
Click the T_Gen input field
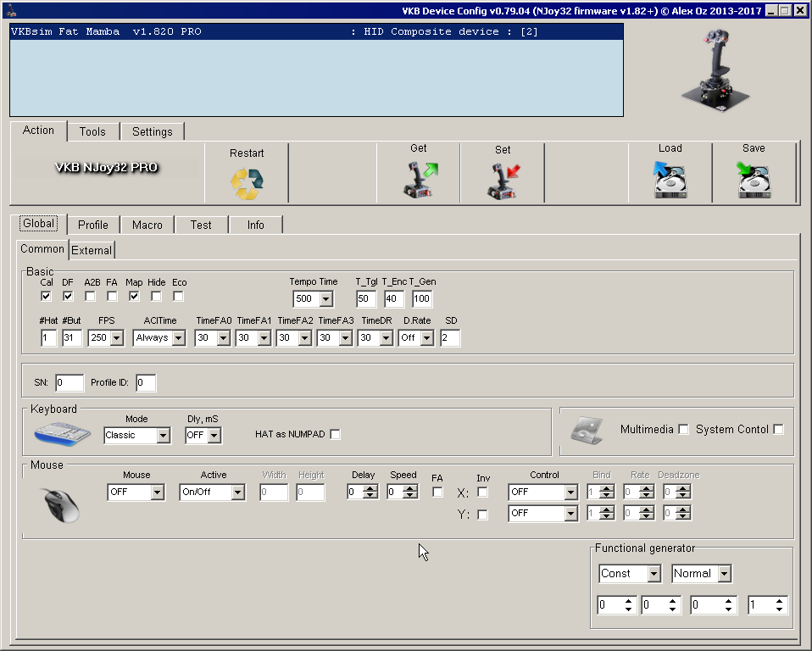click(422, 299)
